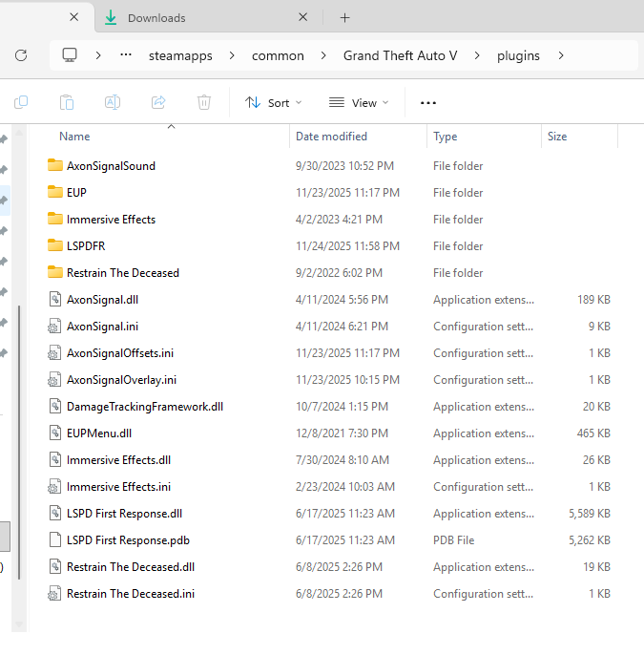644x655 pixels.
Task: Navigate to Grand Theft Auto V breadcrumb
Action: [x=400, y=55]
